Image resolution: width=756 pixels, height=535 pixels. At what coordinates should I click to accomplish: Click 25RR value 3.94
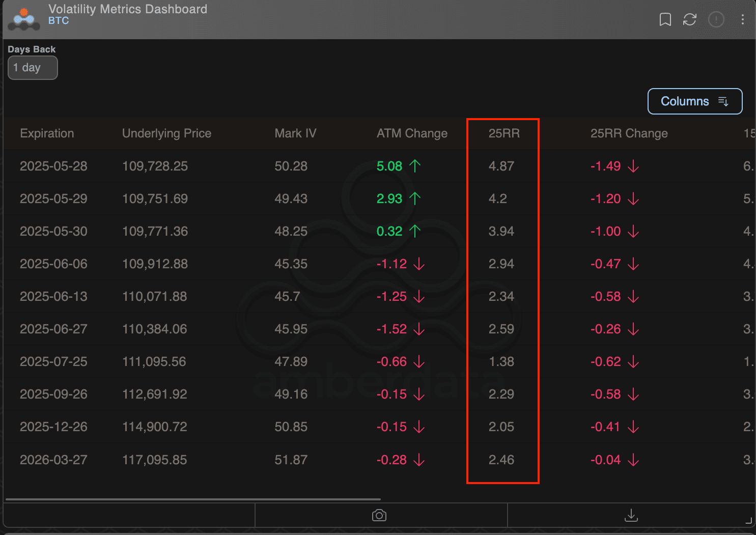(501, 231)
